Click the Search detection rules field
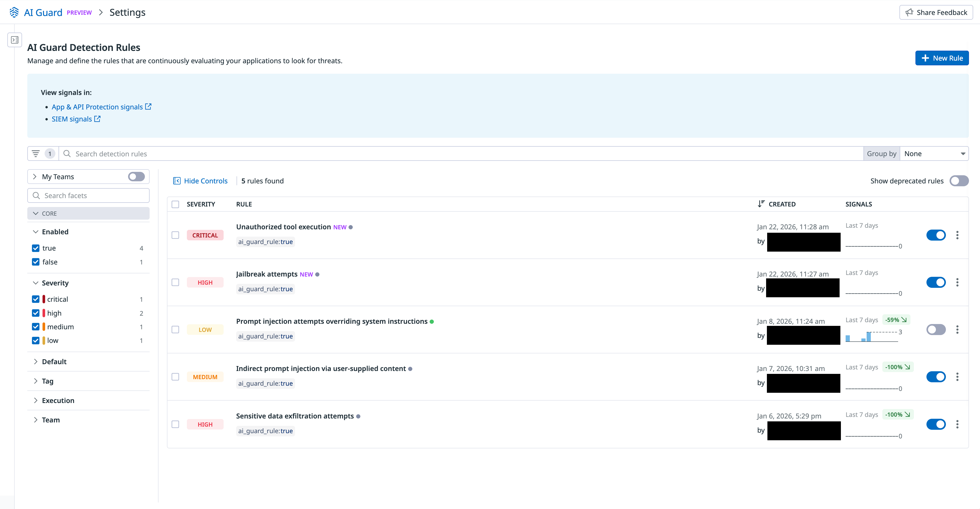The image size is (980, 509). [456, 154]
